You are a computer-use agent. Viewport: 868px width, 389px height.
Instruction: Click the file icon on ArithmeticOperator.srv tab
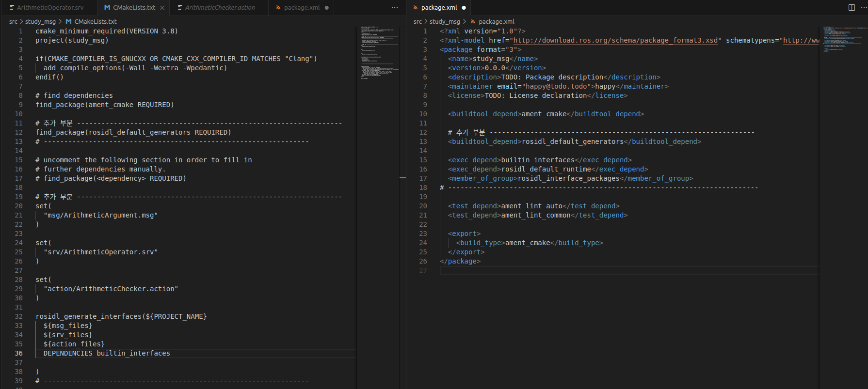click(x=12, y=8)
